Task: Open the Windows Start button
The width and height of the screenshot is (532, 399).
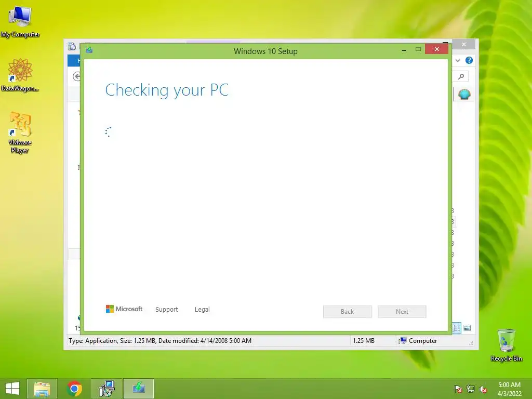Action: click(12, 389)
